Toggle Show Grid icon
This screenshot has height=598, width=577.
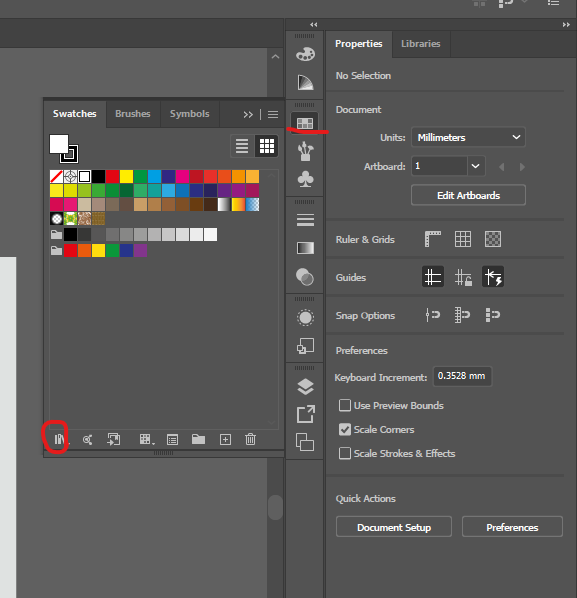tap(463, 239)
